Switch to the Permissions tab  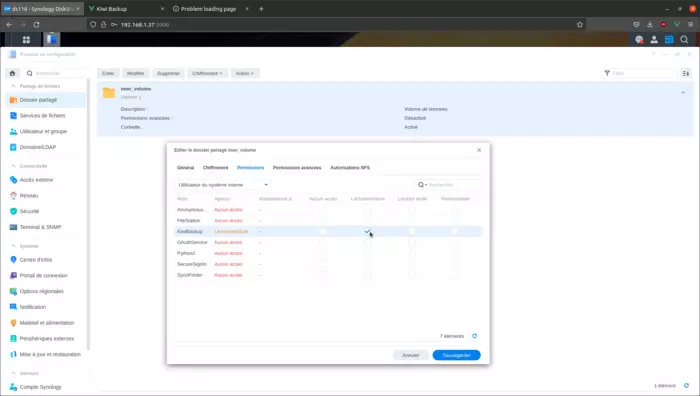pyautogui.click(x=250, y=168)
